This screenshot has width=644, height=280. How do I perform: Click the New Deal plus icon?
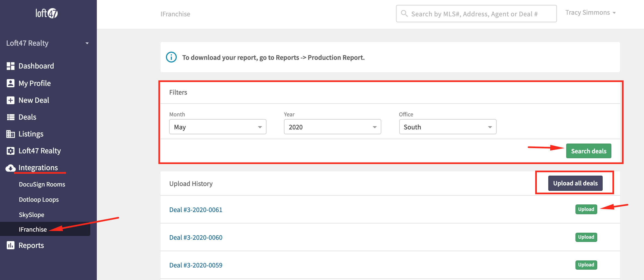point(11,100)
